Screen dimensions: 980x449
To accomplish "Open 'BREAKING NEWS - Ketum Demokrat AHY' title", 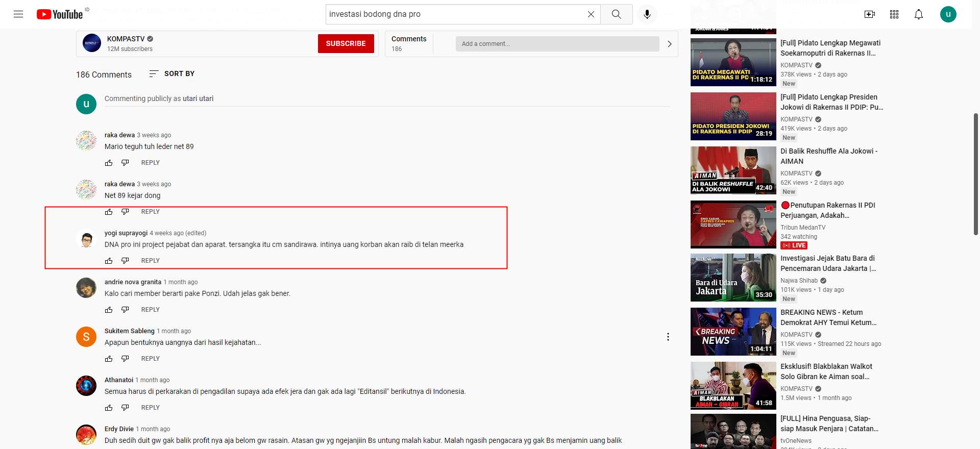I will click(x=828, y=317).
